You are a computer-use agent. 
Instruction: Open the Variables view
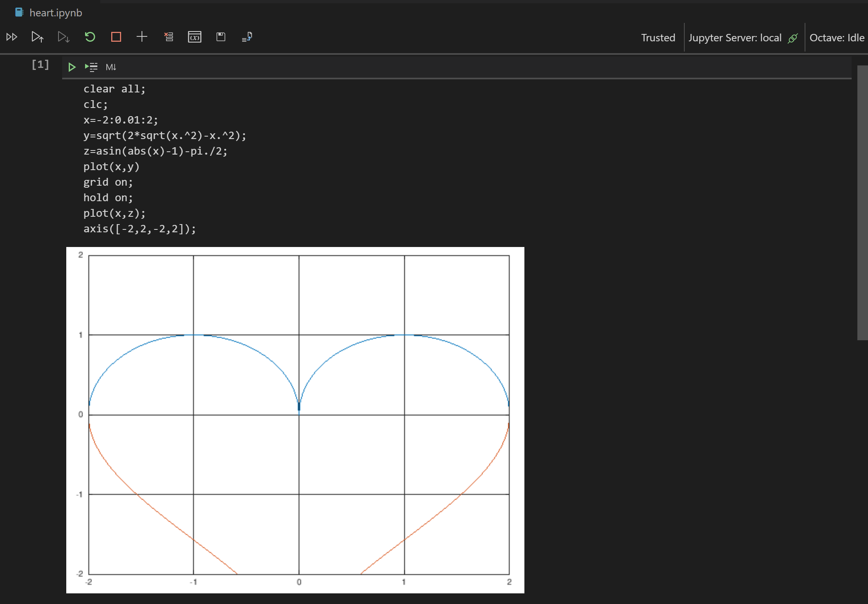[195, 37]
